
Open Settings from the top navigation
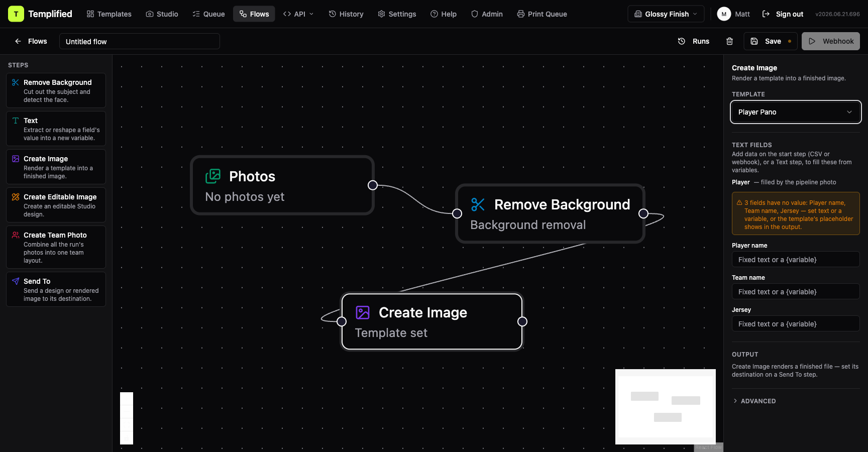[x=397, y=14]
